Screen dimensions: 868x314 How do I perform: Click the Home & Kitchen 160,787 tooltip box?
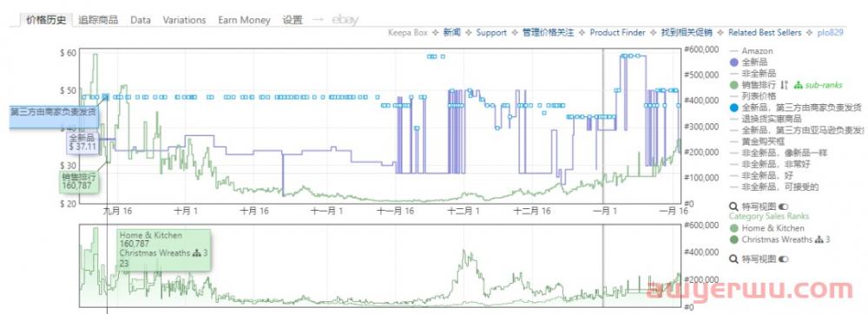pyautogui.click(x=164, y=250)
